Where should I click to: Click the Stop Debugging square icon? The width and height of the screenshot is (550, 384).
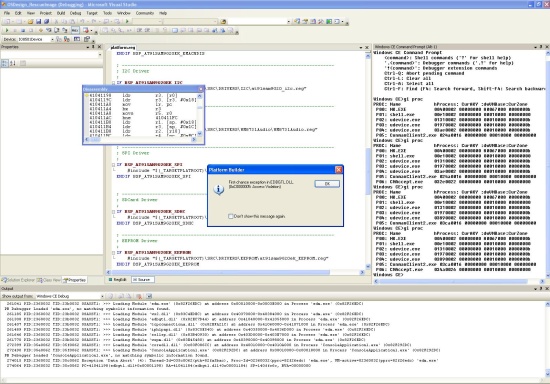23,31
